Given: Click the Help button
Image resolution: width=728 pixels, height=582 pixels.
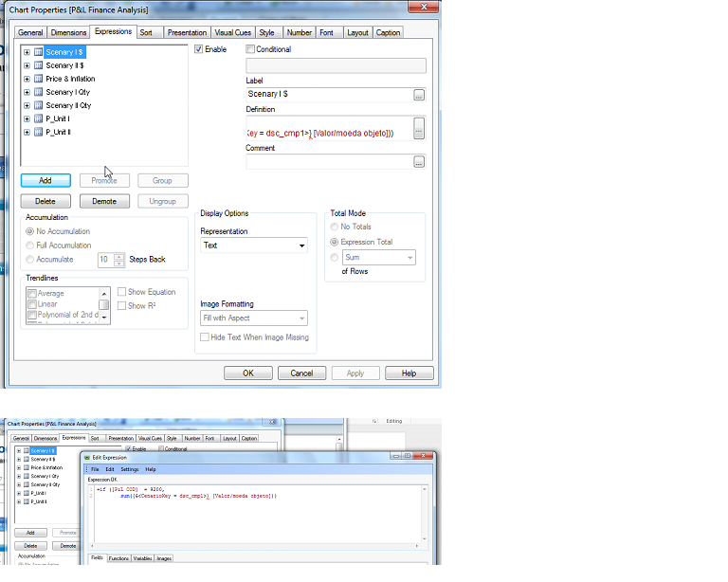Looking at the screenshot, I should 409,373.
